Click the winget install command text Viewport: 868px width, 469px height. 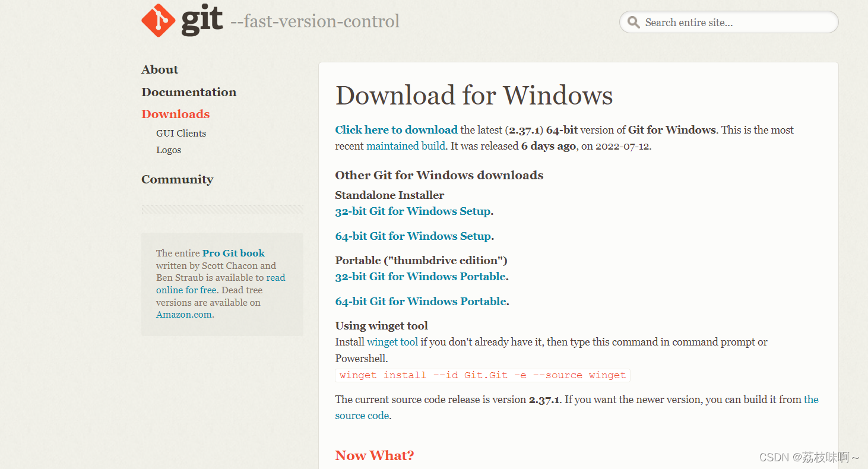pos(483,375)
